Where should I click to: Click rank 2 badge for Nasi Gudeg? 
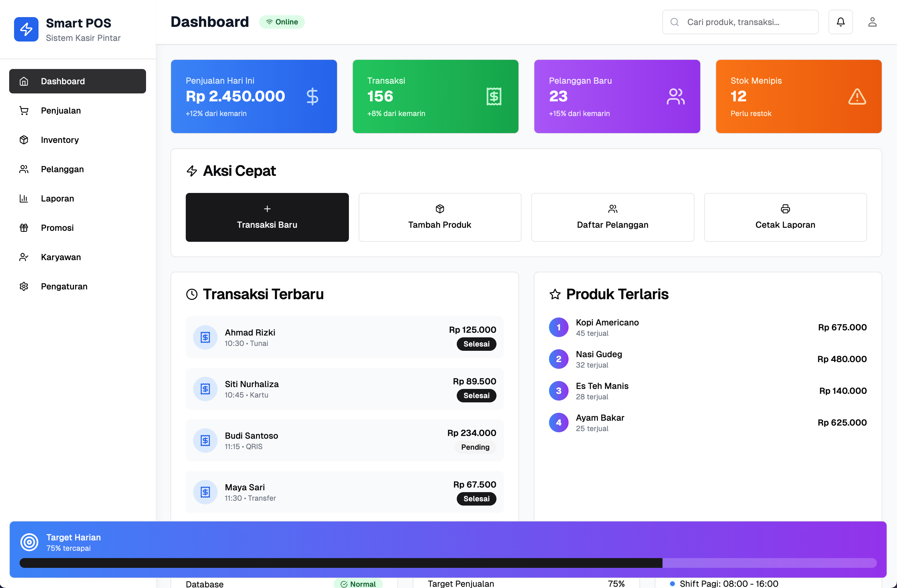(x=558, y=359)
